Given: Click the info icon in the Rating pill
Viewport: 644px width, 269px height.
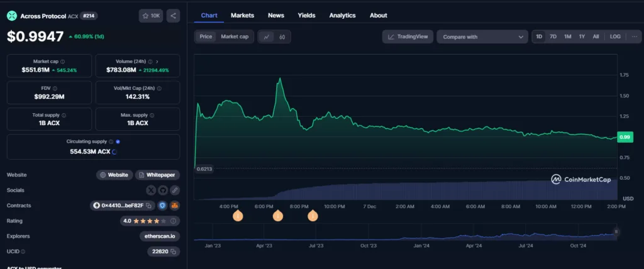Looking at the screenshot, I should click(x=173, y=221).
